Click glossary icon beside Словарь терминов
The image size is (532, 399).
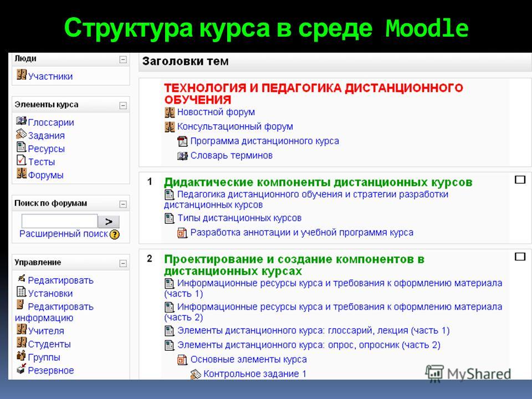click(182, 156)
